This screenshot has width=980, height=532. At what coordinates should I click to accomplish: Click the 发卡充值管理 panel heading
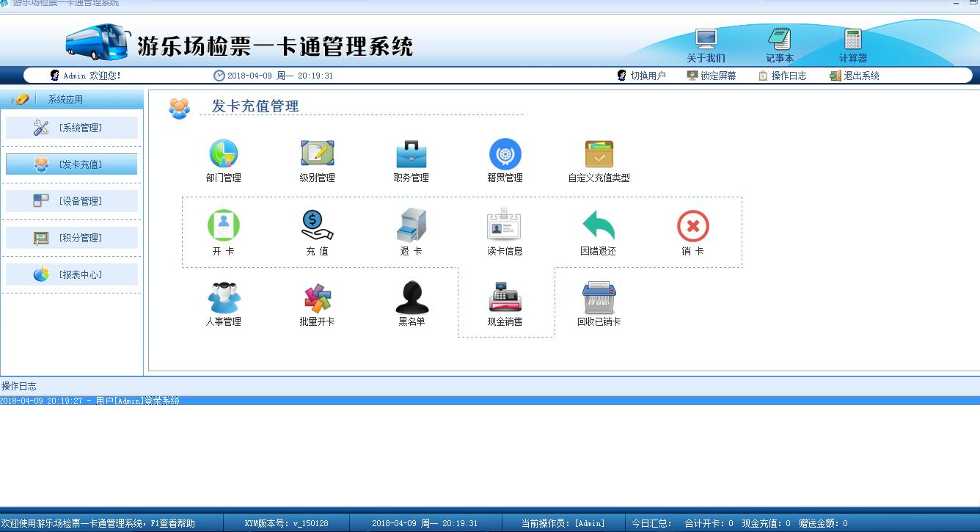[255, 106]
